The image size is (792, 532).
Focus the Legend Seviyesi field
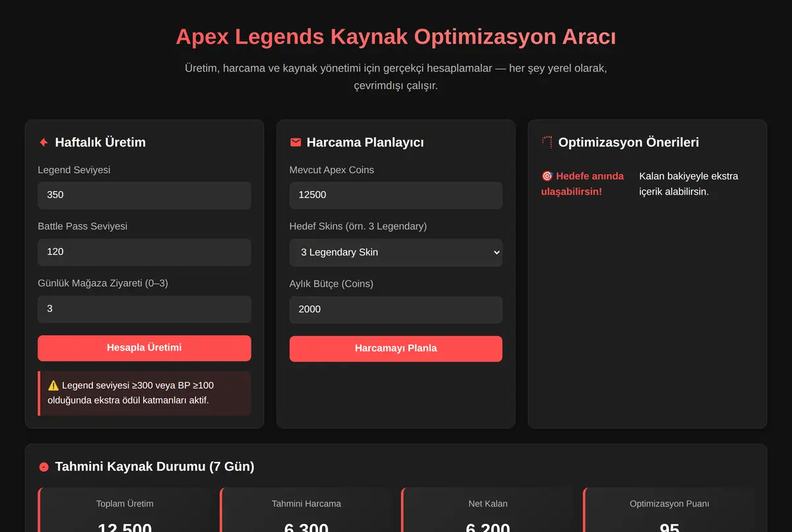coord(145,195)
